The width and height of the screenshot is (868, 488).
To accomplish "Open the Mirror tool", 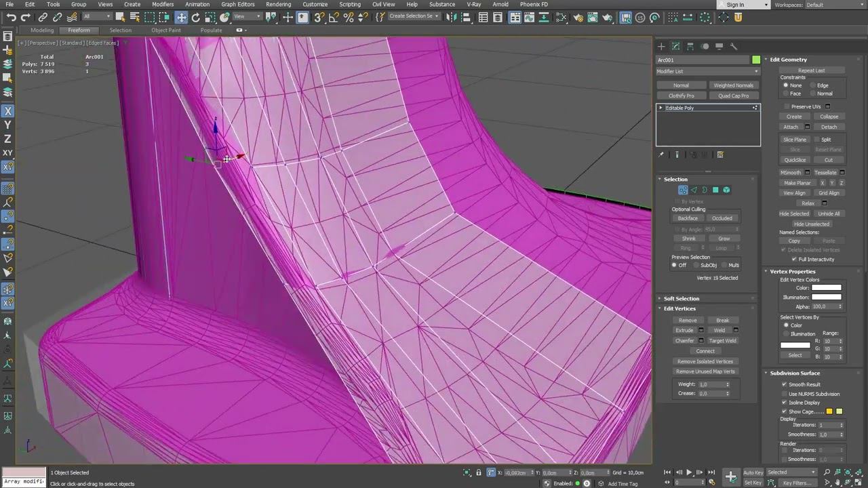I will [452, 18].
